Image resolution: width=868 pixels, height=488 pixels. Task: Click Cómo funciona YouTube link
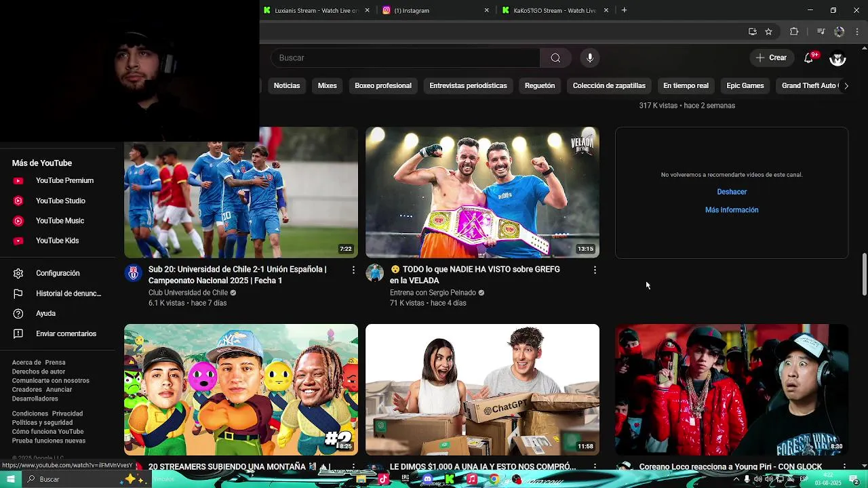(x=47, y=432)
